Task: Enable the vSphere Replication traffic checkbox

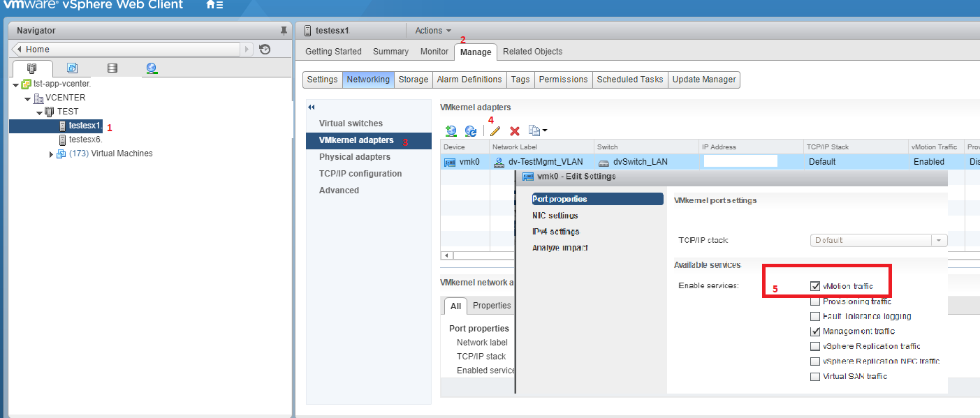Action: coord(815,346)
